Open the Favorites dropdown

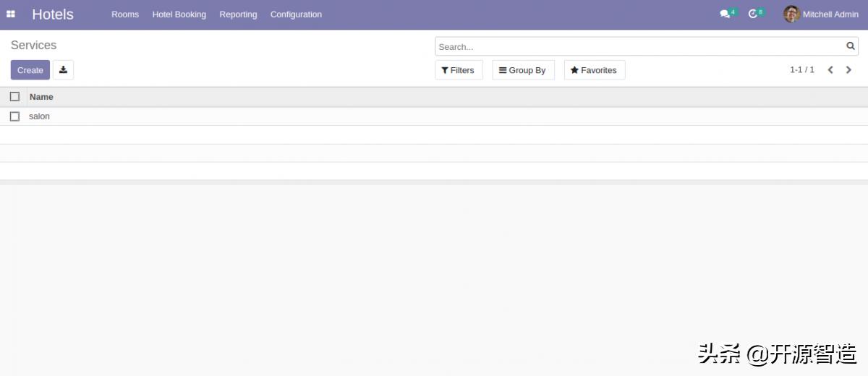(594, 70)
